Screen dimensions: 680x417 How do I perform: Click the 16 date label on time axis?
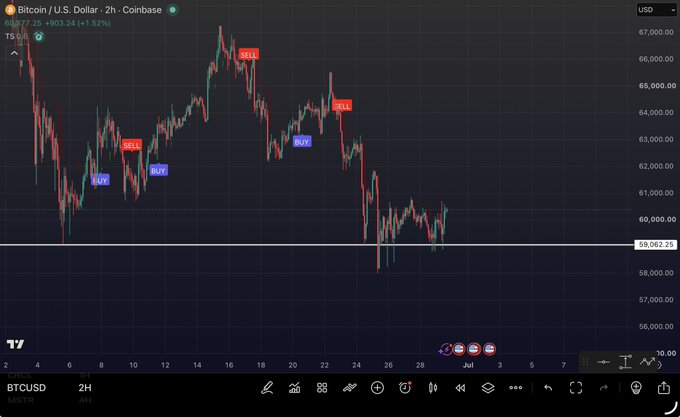pos(229,365)
